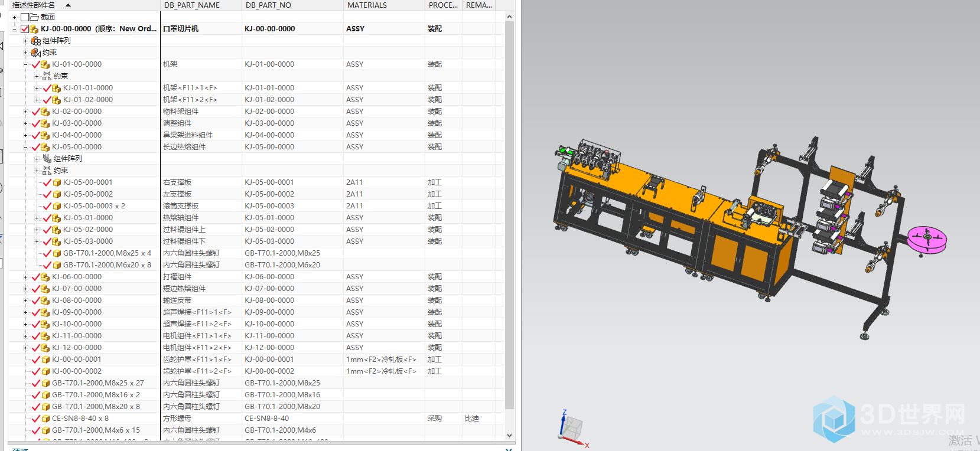Viewport: 980px width, 451px height.
Task: Select the KJ-04-00-0000 row
Action: coord(256,135)
